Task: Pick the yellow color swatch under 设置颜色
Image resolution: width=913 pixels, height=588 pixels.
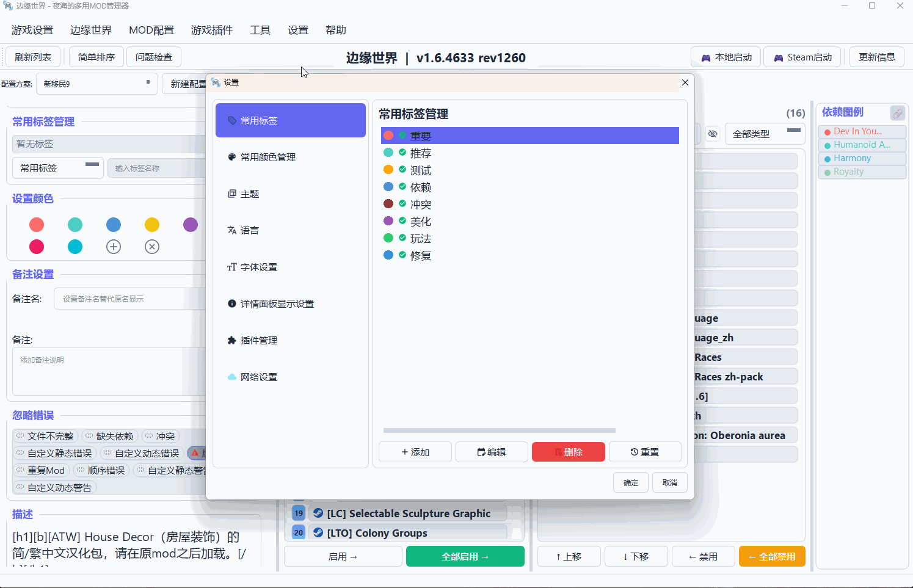Action: (152, 225)
